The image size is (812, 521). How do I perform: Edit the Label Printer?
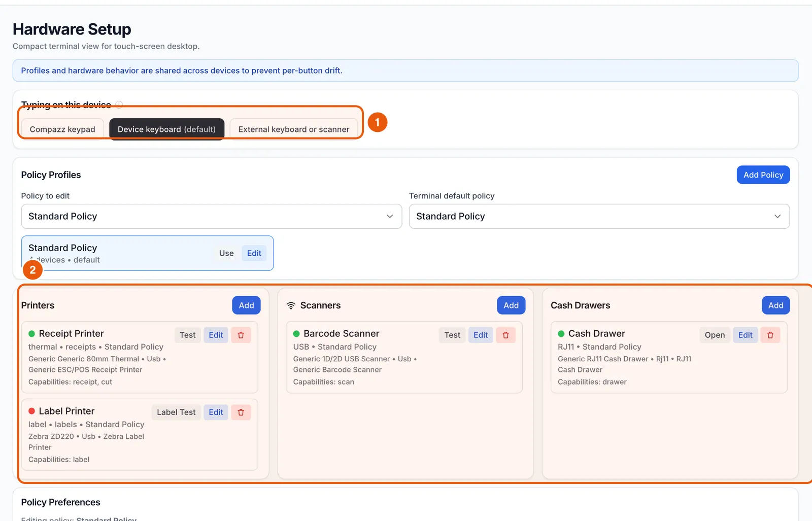(x=216, y=412)
